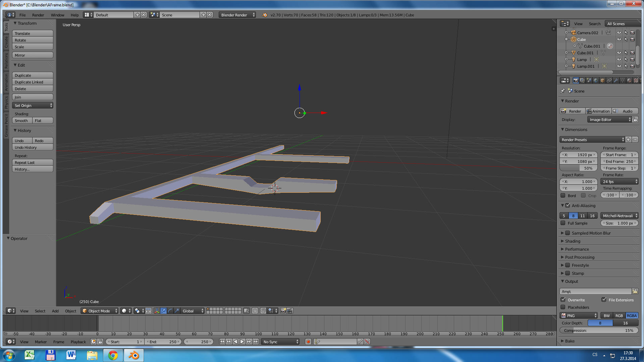Image resolution: width=644 pixels, height=362 pixels.
Task: Select the scale manipulator icon
Action: click(177, 311)
